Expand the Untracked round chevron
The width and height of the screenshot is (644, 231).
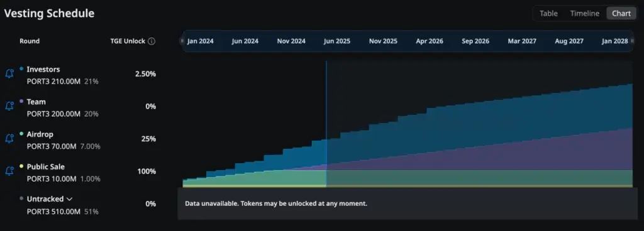[x=69, y=199]
